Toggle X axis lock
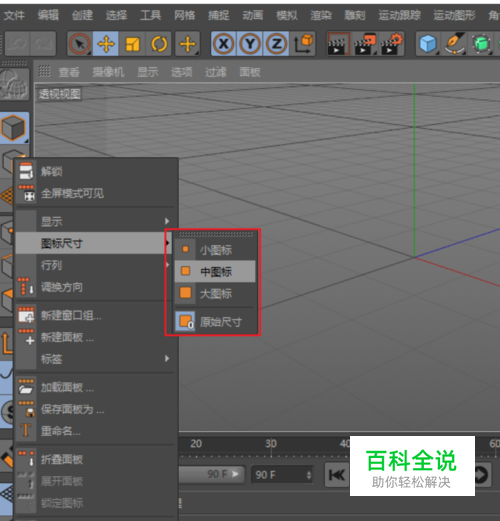The height and width of the screenshot is (521, 500). 223,44
